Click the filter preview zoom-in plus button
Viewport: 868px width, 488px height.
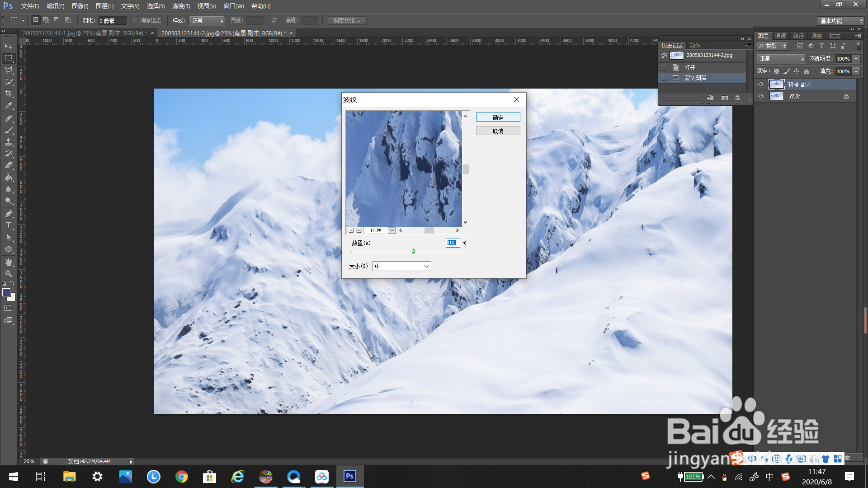(x=359, y=230)
